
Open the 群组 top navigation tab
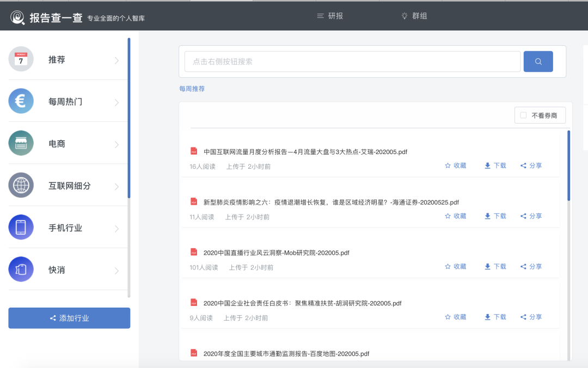coord(414,16)
